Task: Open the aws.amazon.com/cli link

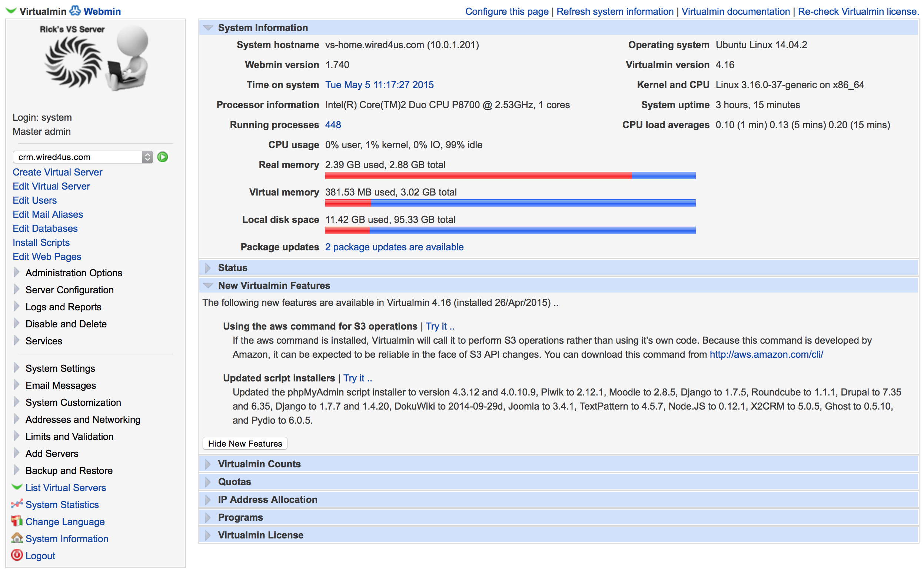Action: point(767,354)
